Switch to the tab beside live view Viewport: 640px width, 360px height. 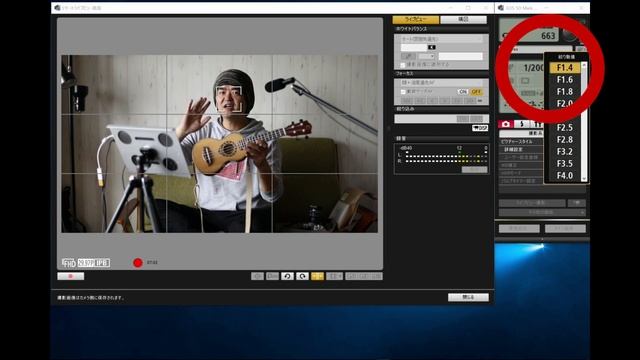464,20
